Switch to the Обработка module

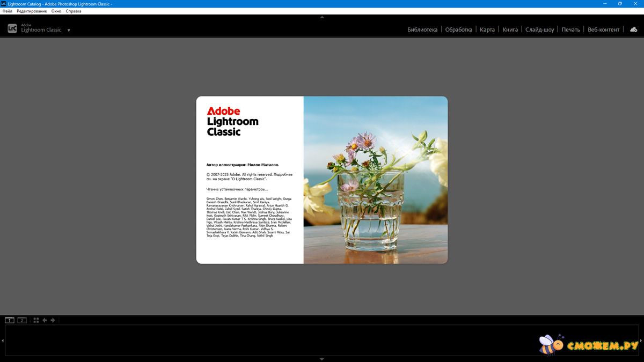pos(459,29)
